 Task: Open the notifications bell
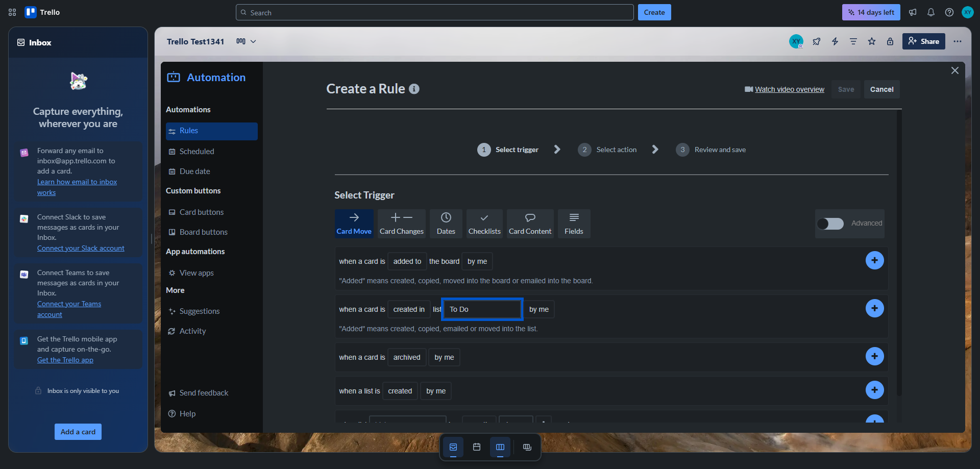tap(931, 12)
